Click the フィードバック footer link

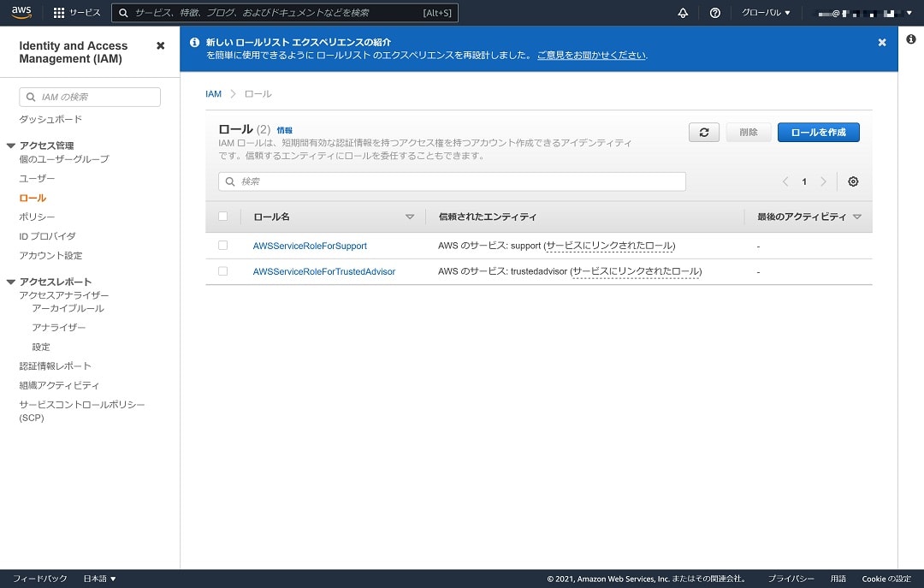click(x=39, y=579)
